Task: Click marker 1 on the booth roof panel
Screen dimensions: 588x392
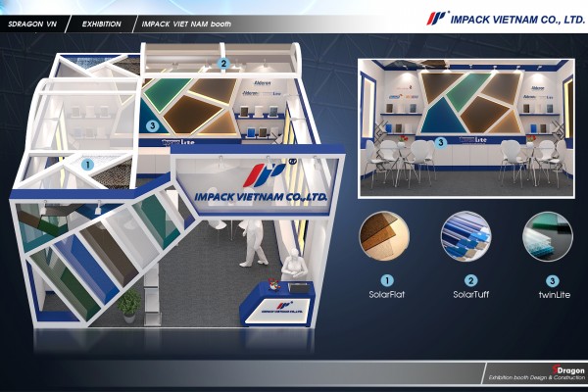Action: click(x=88, y=165)
